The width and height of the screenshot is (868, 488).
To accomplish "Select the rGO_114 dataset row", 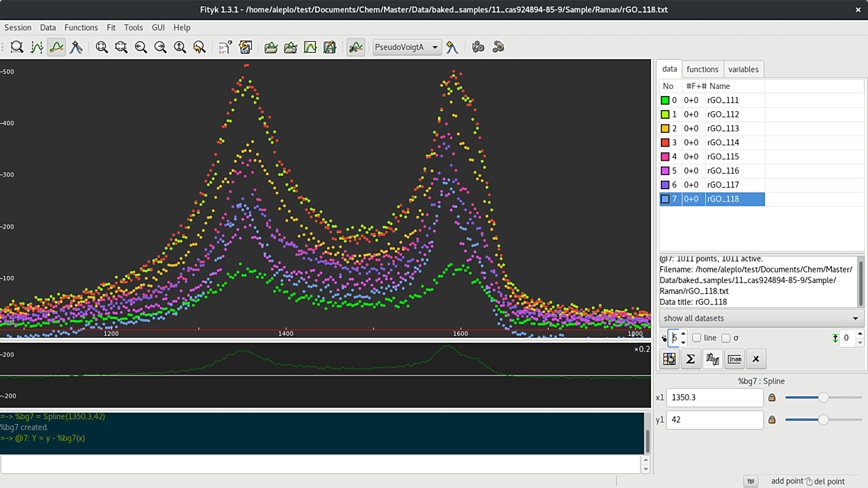I will coord(723,143).
